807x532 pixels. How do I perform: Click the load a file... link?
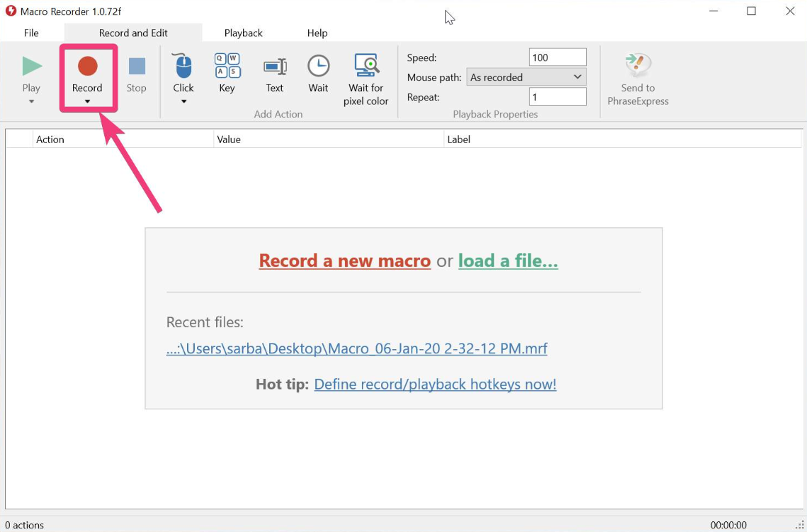(x=508, y=261)
